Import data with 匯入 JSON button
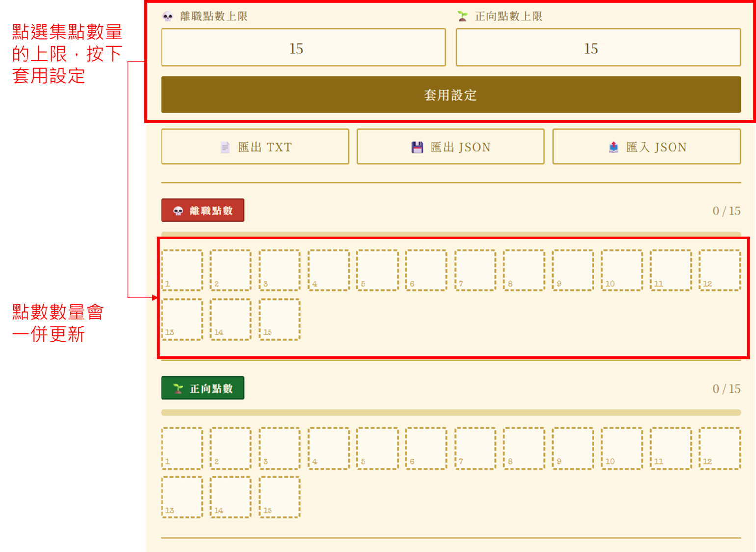Screen dimensions: 756x552 coord(647,147)
